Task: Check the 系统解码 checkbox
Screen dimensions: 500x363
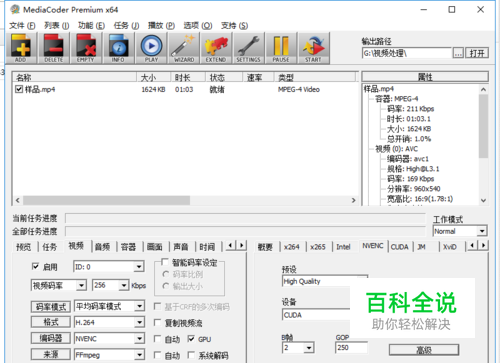Action: click(191, 355)
